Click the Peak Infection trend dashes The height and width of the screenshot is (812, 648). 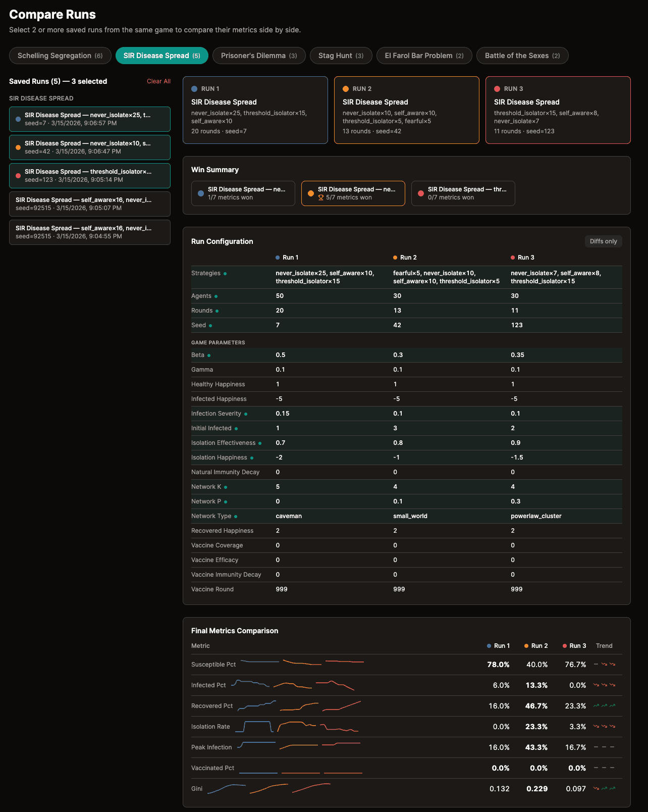tap(604, 747)
